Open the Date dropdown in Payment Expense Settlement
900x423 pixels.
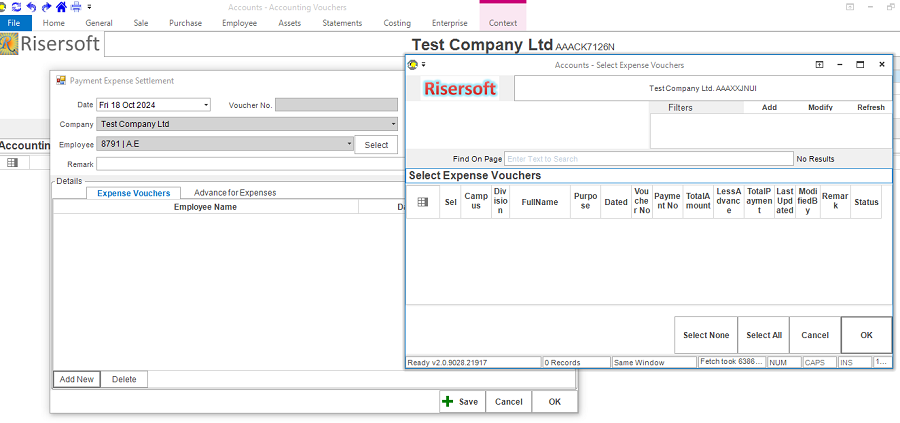pos(206,105)
